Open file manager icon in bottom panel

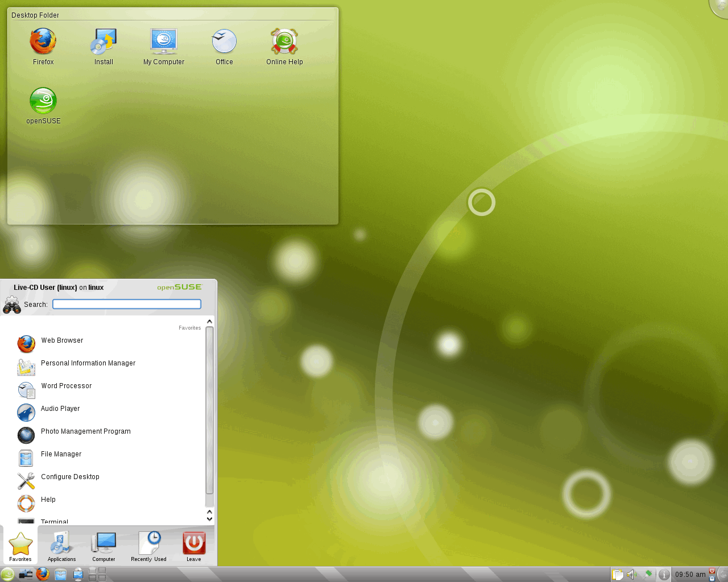coord(60,574)
